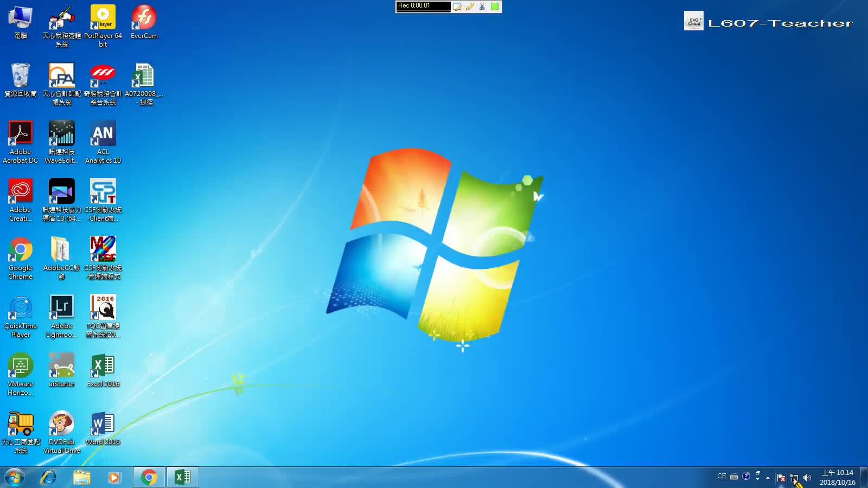This screenshot has width=868, height=488.
Task: Open File Explorer from the taskbar
Action: [81, 477]
